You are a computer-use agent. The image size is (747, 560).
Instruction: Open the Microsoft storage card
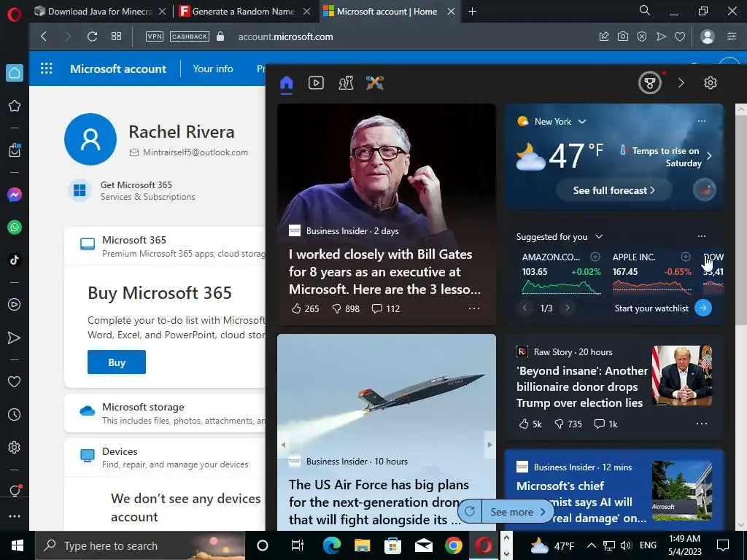pyautogui.click(x=165, y=413)
